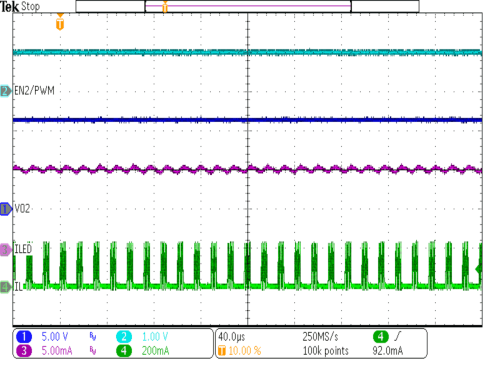The image size is (500, 375).
Task: Click the 10.00 % trigger position readout
Action: click(245, 351)
